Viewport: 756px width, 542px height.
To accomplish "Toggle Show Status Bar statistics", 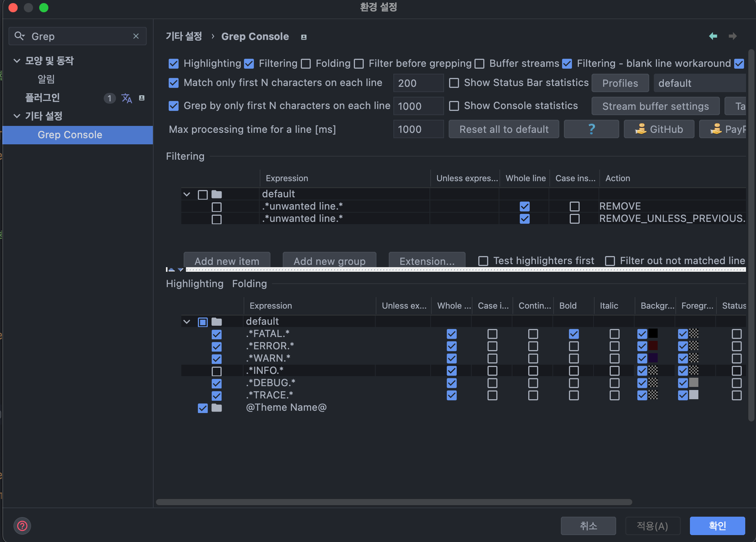I will (454, 83).
